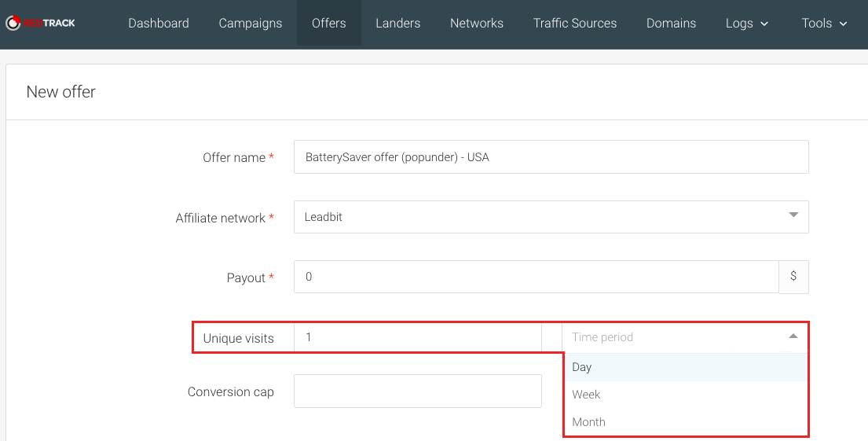868x441 pixels.
Task: Click the Conversion cap input box
Action: [x=417, y=391]
